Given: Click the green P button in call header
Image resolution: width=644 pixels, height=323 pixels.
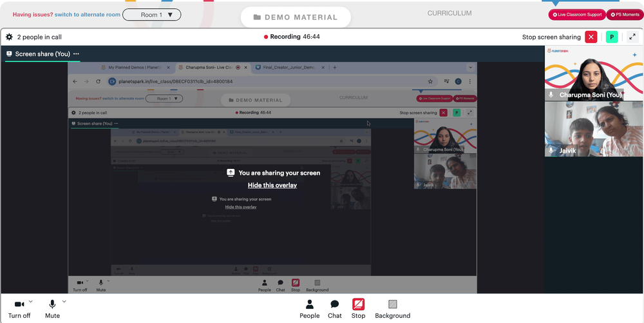Looking at the screenshot, I should 612,37.
